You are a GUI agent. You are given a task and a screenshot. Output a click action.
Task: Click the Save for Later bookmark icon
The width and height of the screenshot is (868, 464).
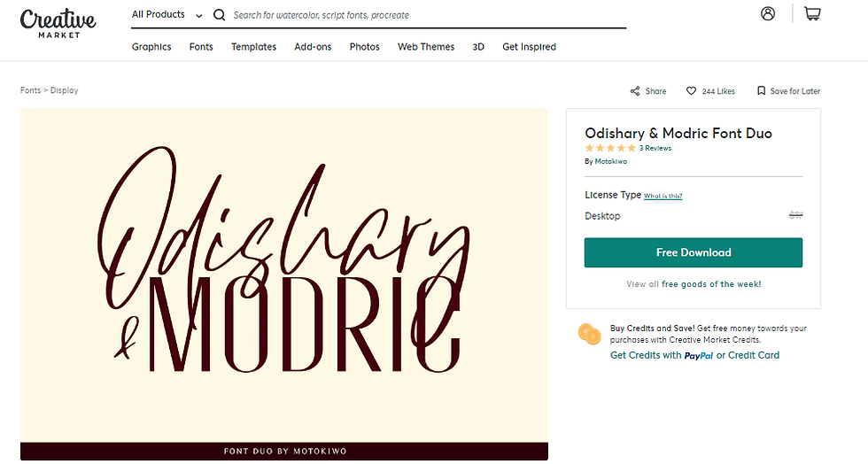click(761, 91)
